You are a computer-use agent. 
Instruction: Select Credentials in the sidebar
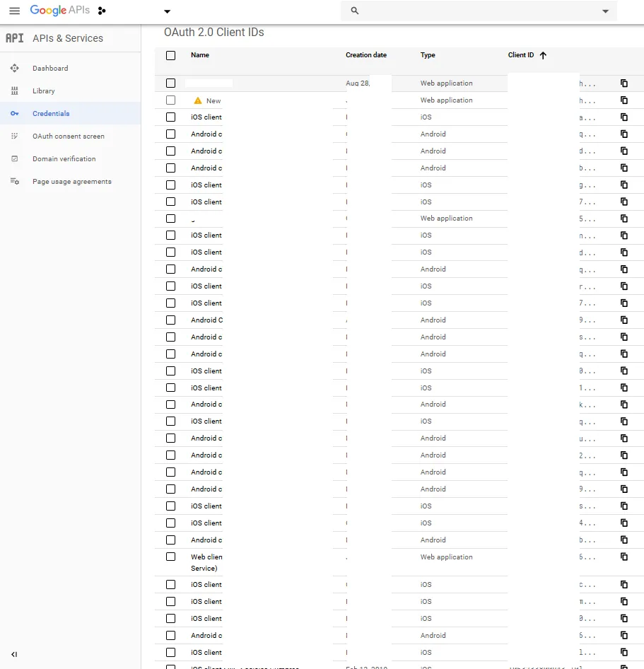point(71,113)
